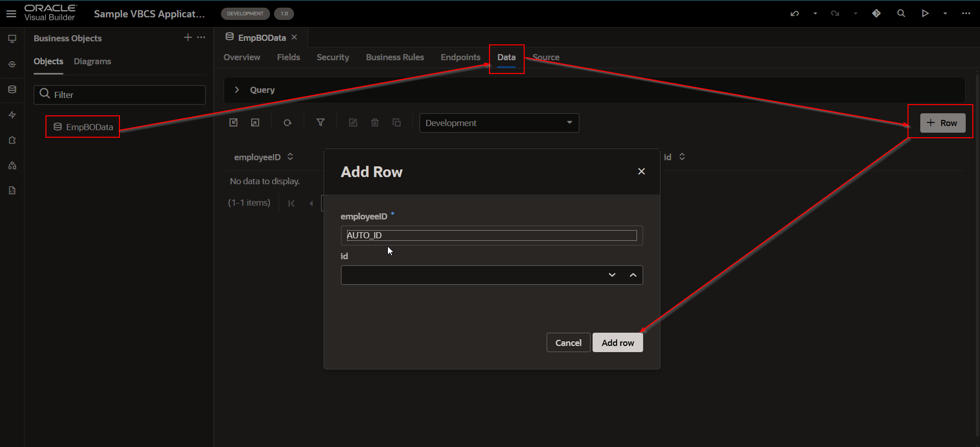Open Source file icon in navigator
This screenshot has height=447, width=980.
(12, 190)
